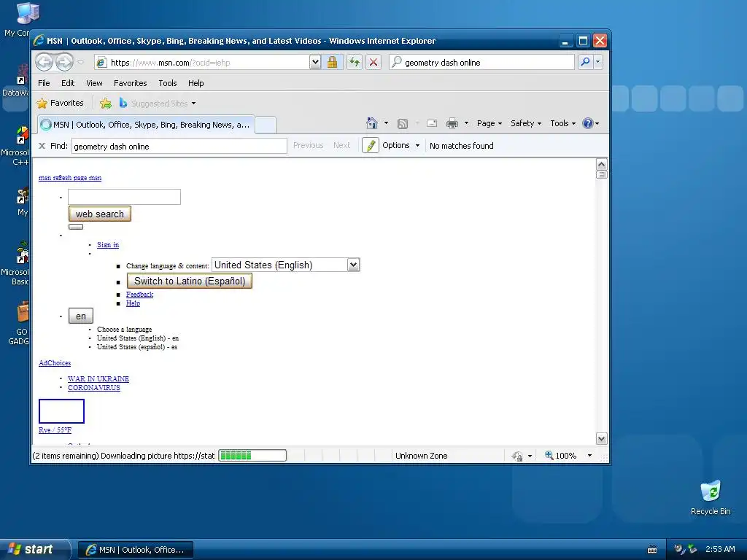Click the page scrollbar down arrow

click(601, 438)
